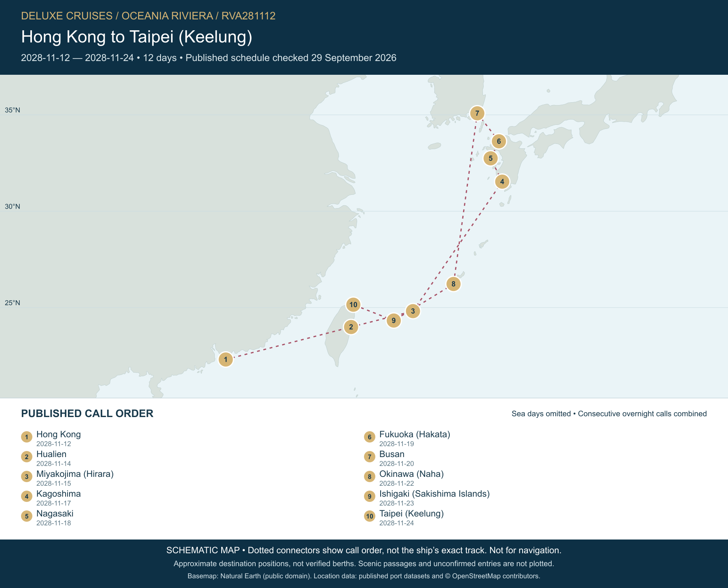The image size is (728, 588).
Task: Click the 25°N latitude label
Action: (13, 303)
